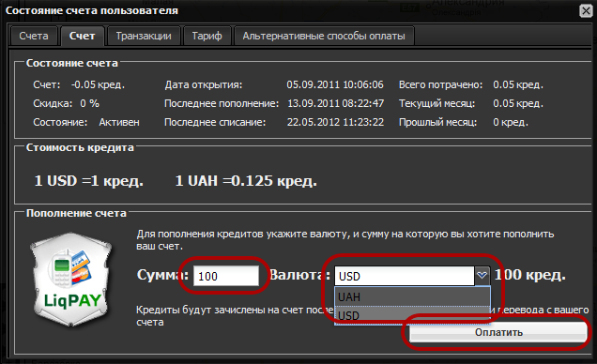
Task: Click the 100 кред. calculated total
Action: click(530, 275)
